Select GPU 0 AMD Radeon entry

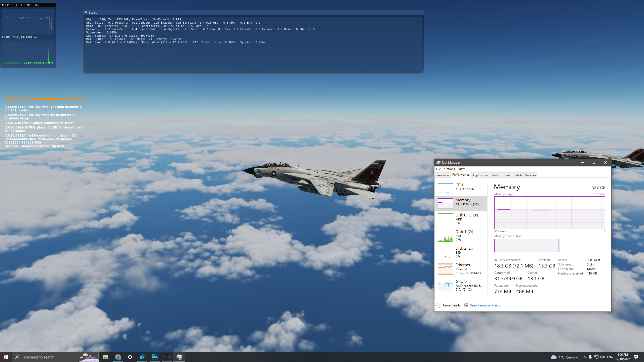[x=461, y=285]
